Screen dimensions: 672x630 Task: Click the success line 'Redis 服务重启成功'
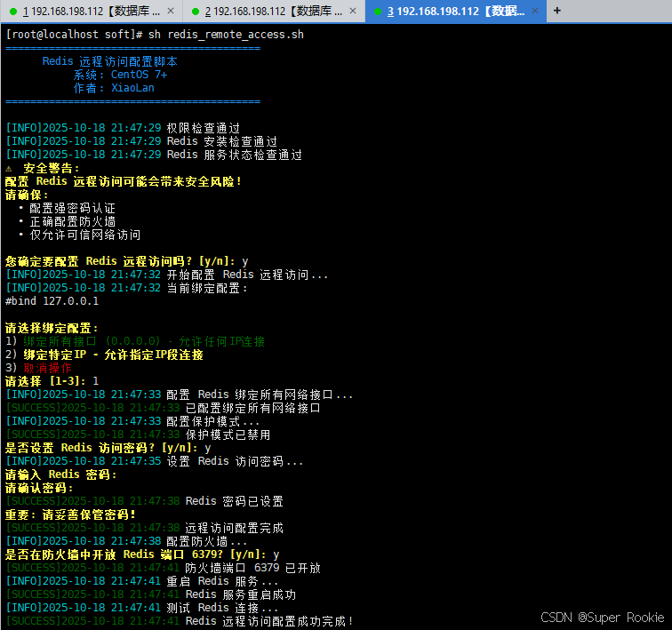(x=240, y=594)
